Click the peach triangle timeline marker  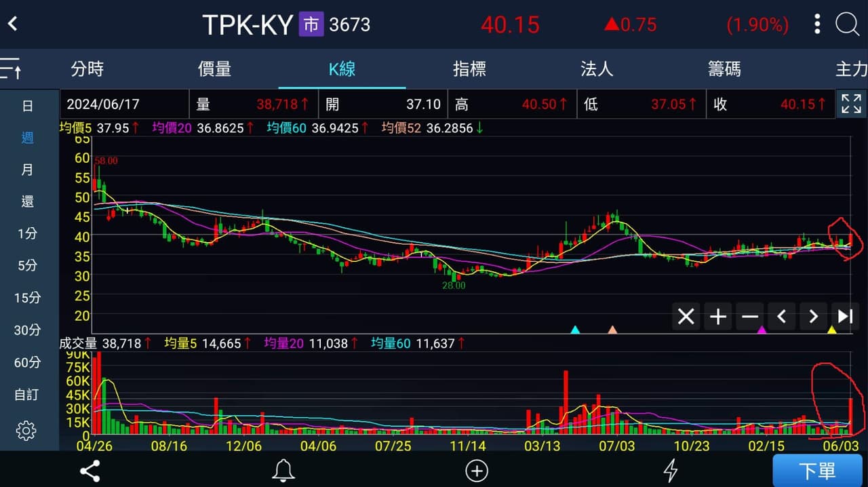pyautogui.click(x=612, y=330)
